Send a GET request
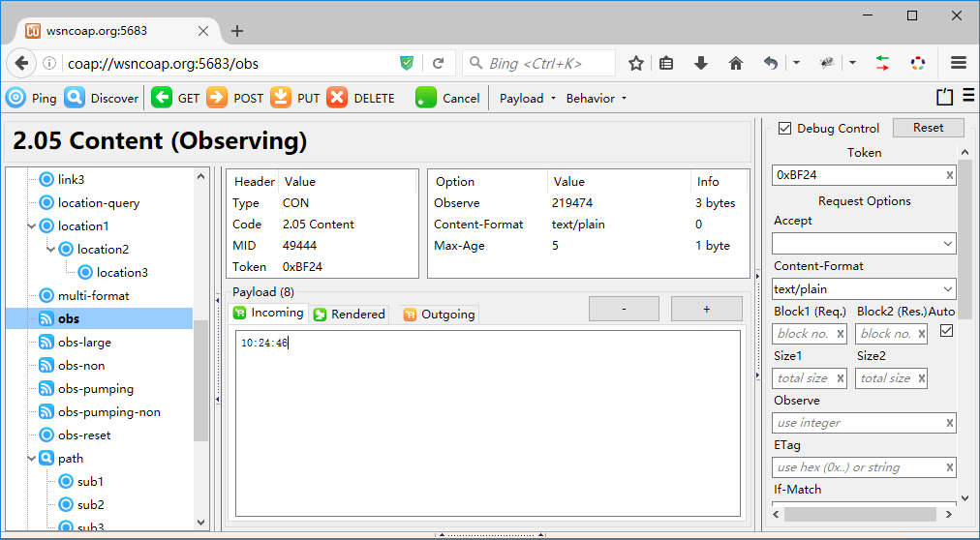980x540 pixels. (x=175, y=98)
